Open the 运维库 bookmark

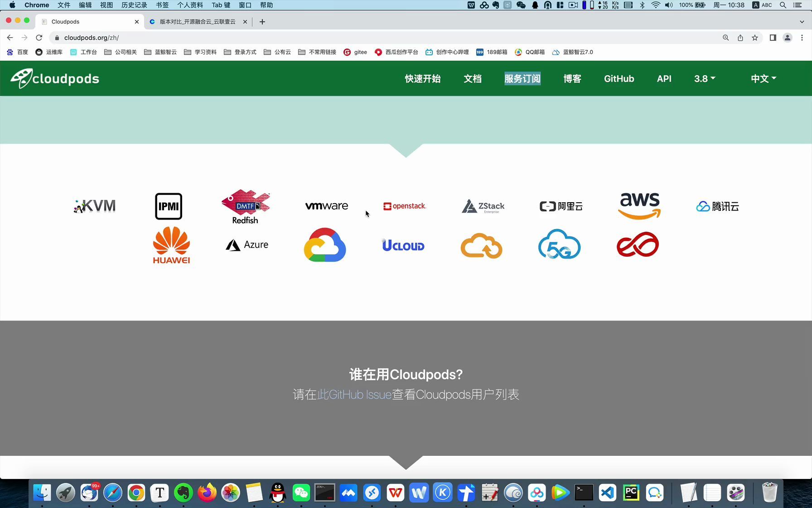click(49, 52)
